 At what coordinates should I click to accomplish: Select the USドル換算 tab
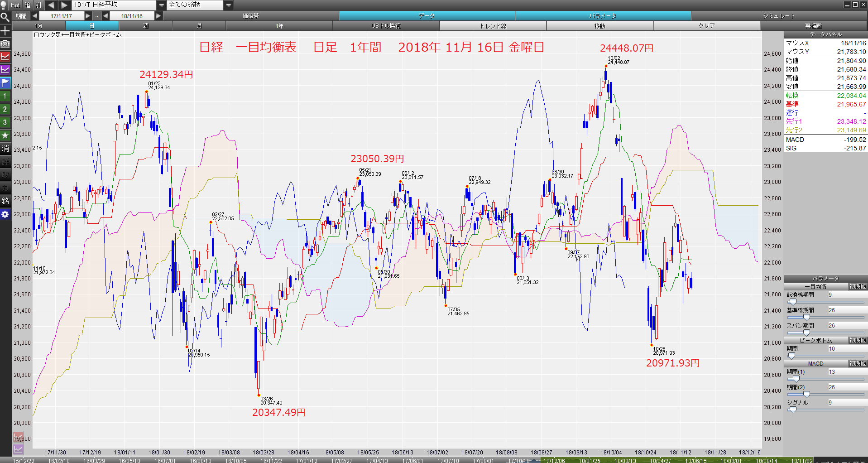click(386, 26)
